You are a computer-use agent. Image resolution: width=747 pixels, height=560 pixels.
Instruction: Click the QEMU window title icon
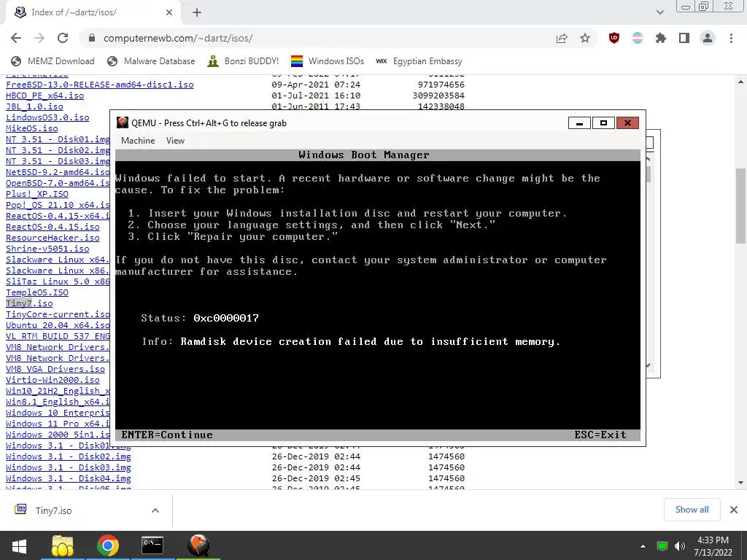coord(123,122)
